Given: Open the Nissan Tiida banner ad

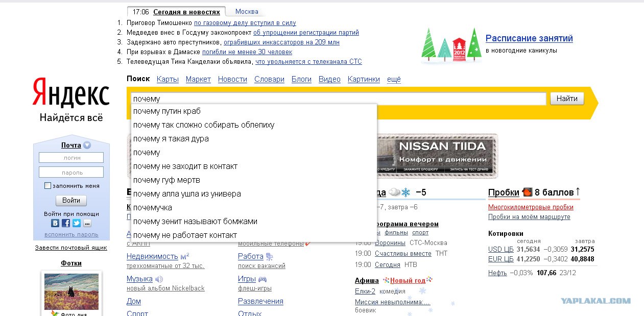Looking at the screenshot, I should point(437,156).
